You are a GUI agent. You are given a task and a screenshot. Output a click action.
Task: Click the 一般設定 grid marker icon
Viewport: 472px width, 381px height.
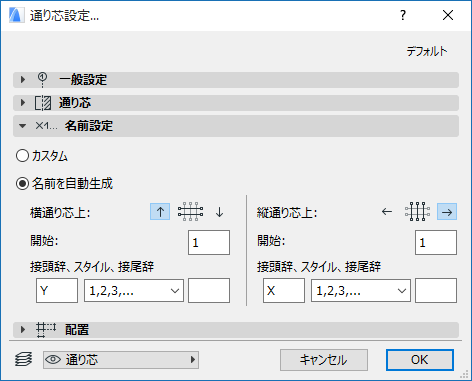(x=42, y=80)
